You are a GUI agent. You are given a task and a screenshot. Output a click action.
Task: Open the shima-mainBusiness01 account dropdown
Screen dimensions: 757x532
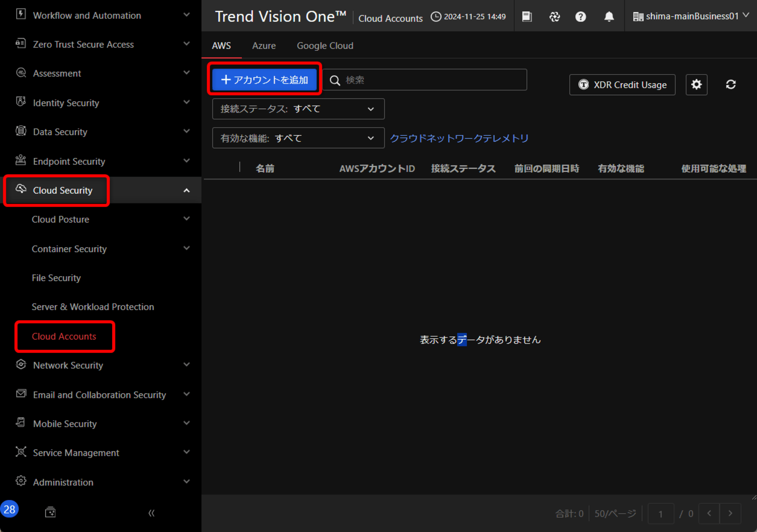(x=691, y=16)
